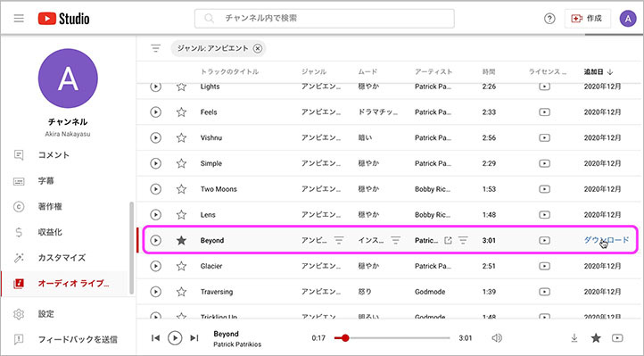Viewport: 644px width, 356px height.
Task: Click Patrick Patrikios in the player bar
Action: 237,344
